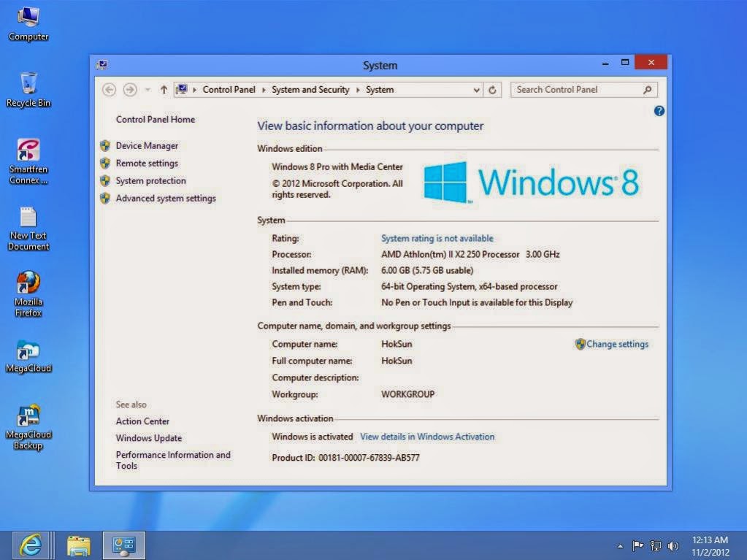Viewport: 747px width, 560px height.
Task: Expand the chevron before Control Panel
Action: pyautogui.click(x=194, y=90)
